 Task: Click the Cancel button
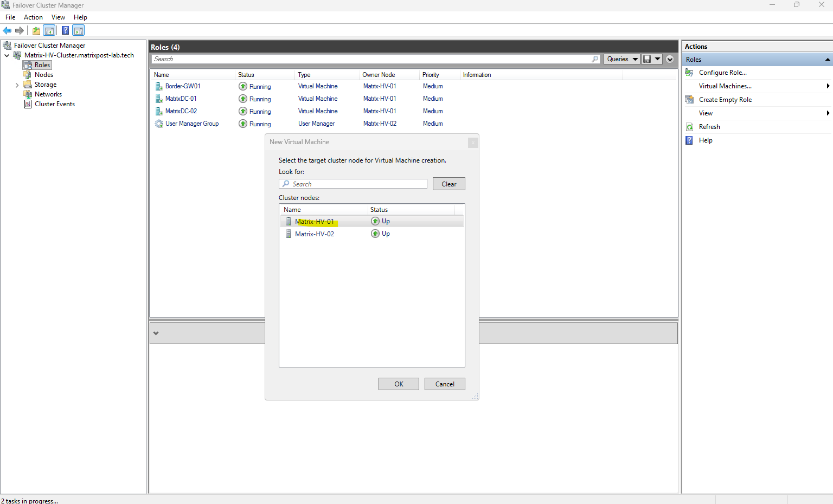tap(445, 384)
